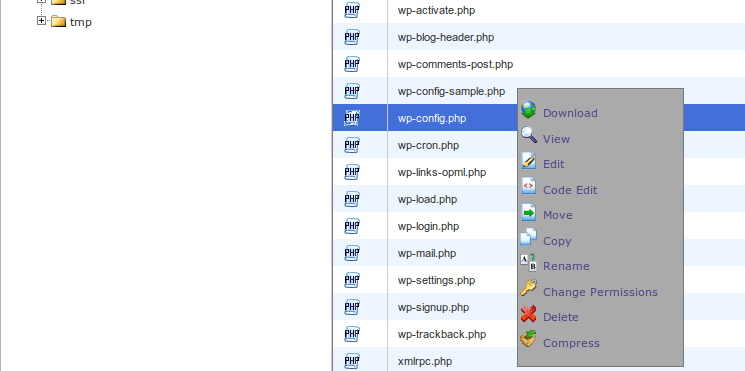Click the green globe Download icon
The width and height of the screenshot is (745, 371).
[528, 110]
